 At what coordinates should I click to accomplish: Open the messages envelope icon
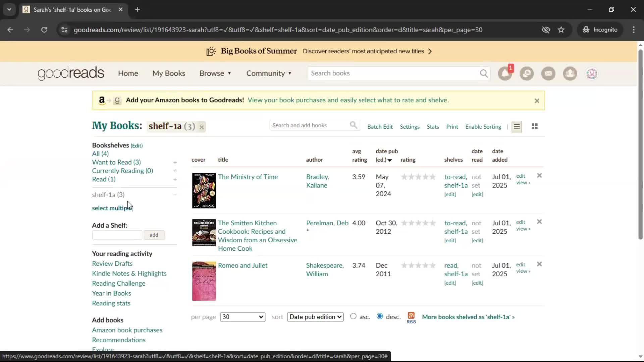click(548, 73)
